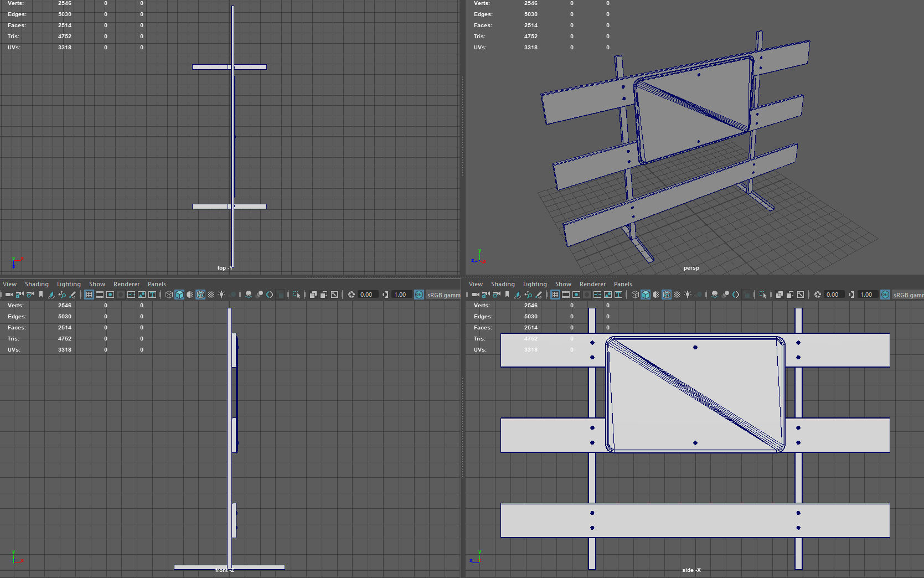Screen dimensions: 924x578
Task: Click Textured display icon in front view toolbar
Action: point(211,295)
